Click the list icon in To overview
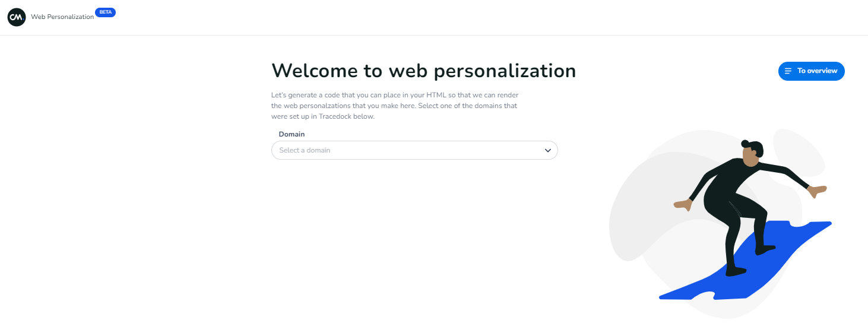868x336 pixels. click(x=788, y=71)
